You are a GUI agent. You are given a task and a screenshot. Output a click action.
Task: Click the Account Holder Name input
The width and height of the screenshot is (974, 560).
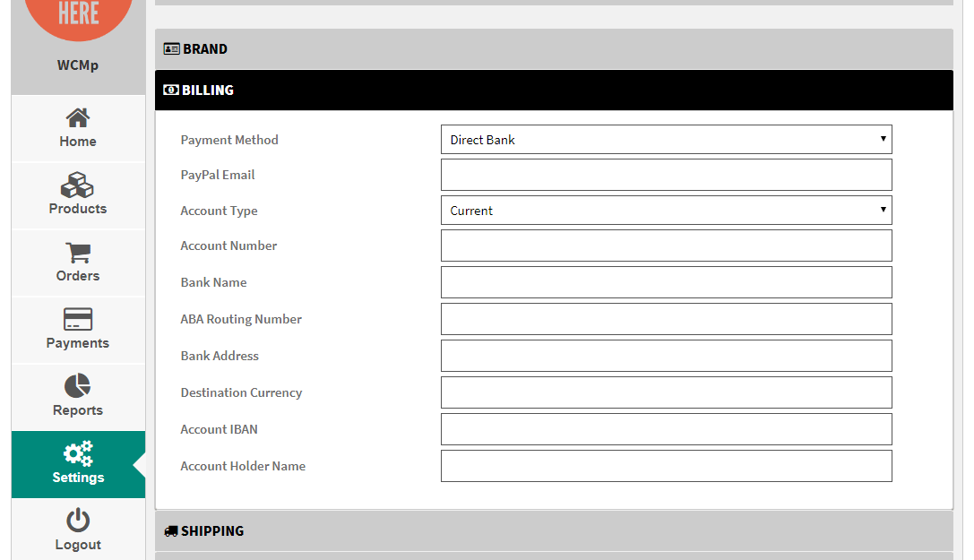pyautogui.click(x=666, y=466)
